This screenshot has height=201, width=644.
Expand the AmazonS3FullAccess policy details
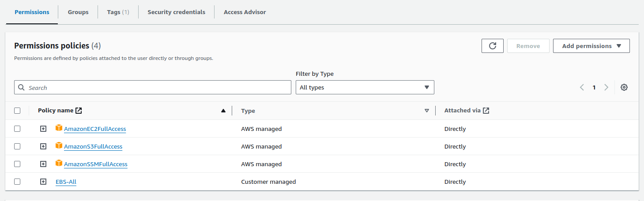click(43, 146)
